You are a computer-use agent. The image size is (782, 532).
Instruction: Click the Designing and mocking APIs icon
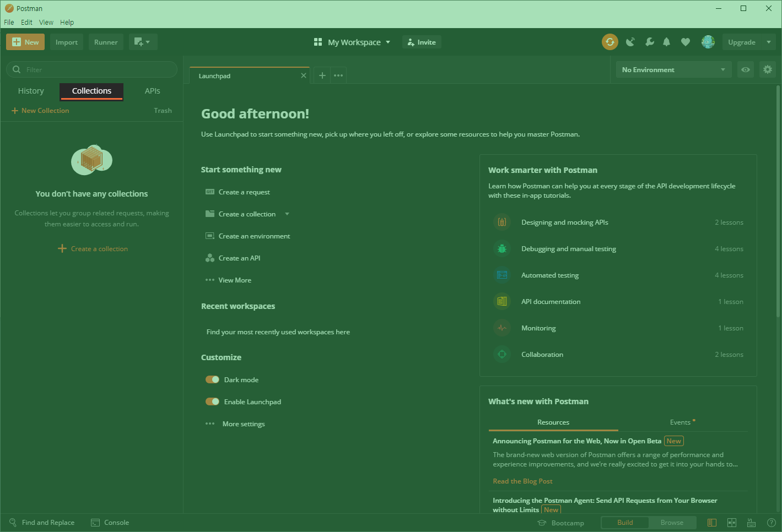coord(502,222)
